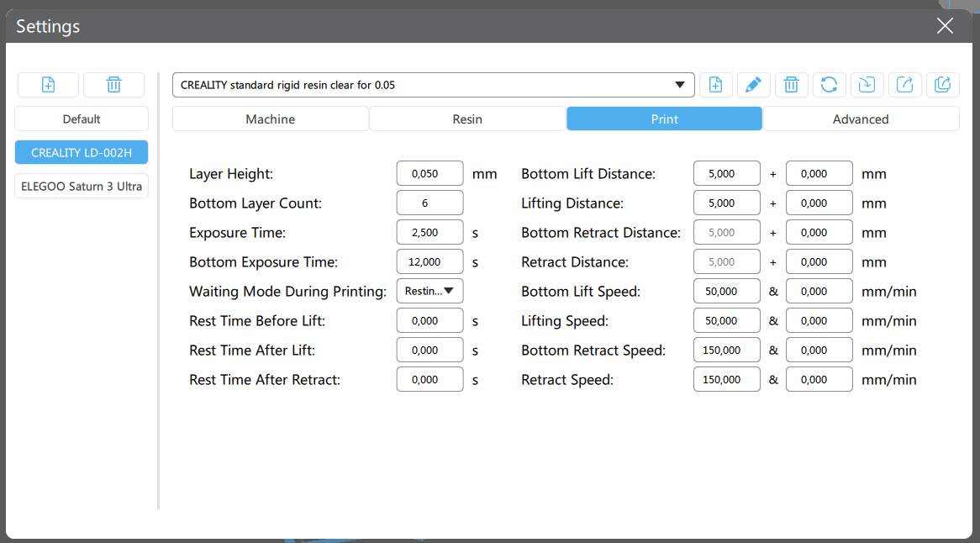Screen dimensions: 980x543
Task: Open the resin profile dropdown
Action: click(x=433, y=85)
